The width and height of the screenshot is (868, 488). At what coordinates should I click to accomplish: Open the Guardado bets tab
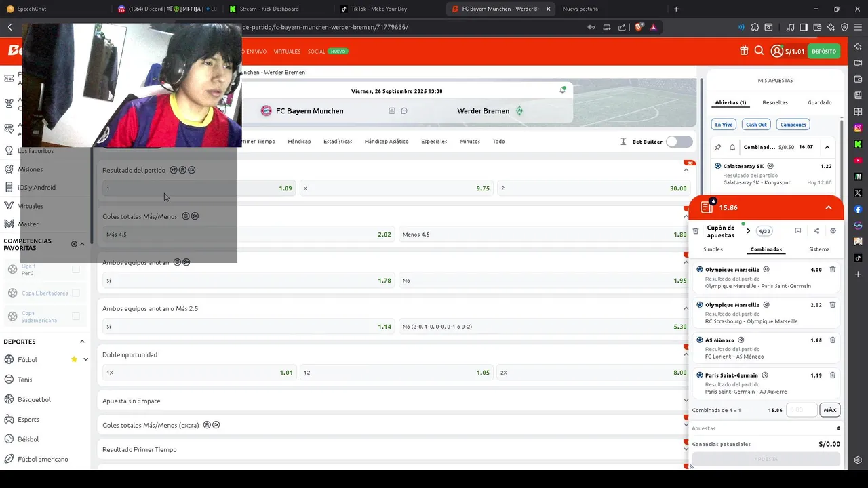click(820, 102)
